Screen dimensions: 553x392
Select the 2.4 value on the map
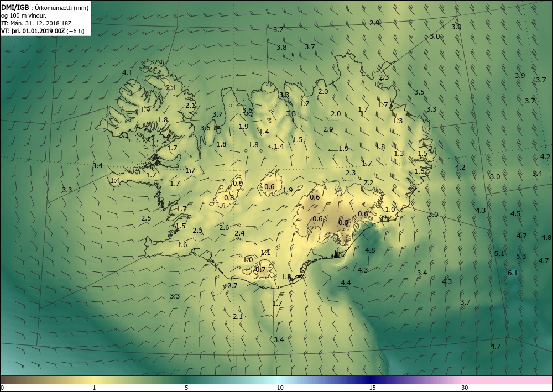239,233
